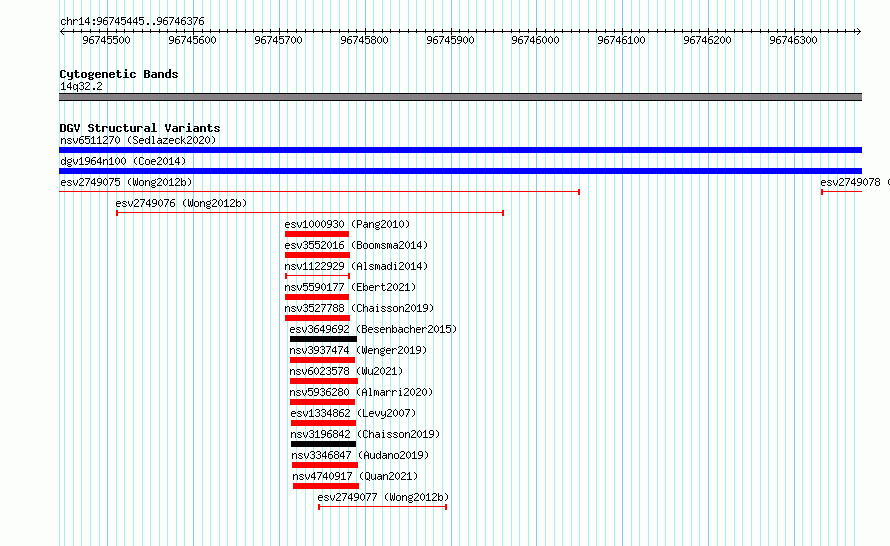
Task: Click the 96745900 ruler position
Action: click(x=450, y=40)
